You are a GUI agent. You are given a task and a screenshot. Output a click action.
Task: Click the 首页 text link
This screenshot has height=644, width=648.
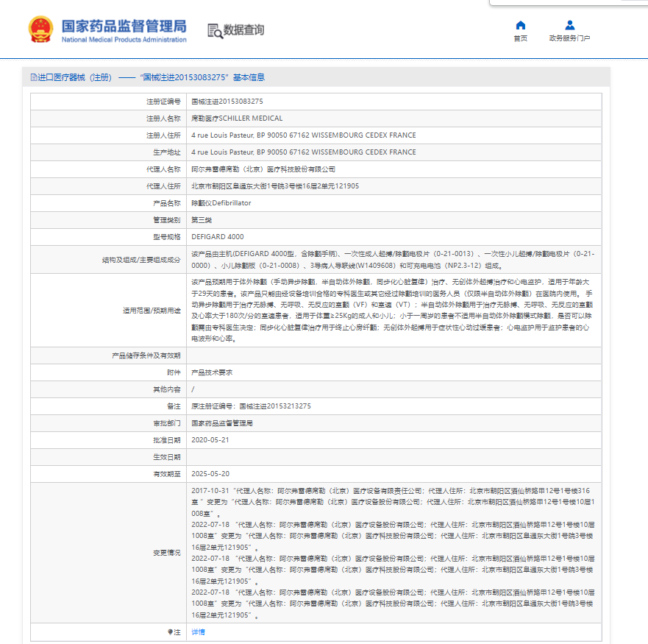[x=520, y=38]
